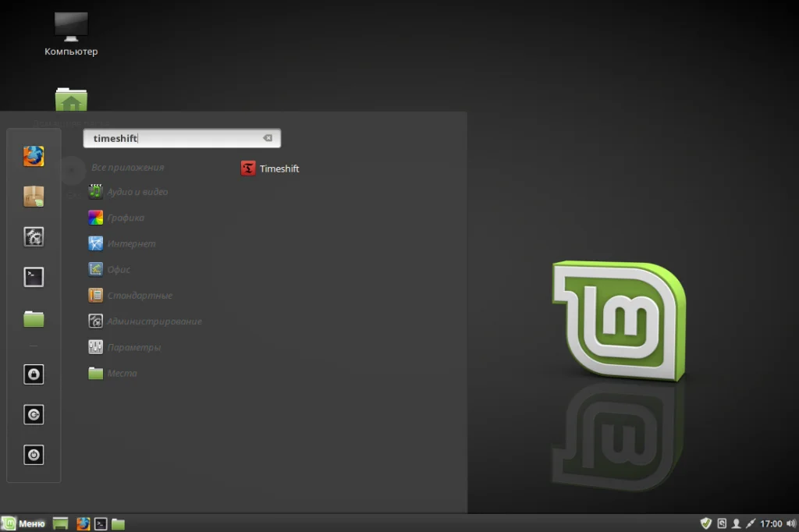The height and width of the screenshot is (532, 799).
Task: Select the Компьютер desktop icon
Action: coord(71,34)
